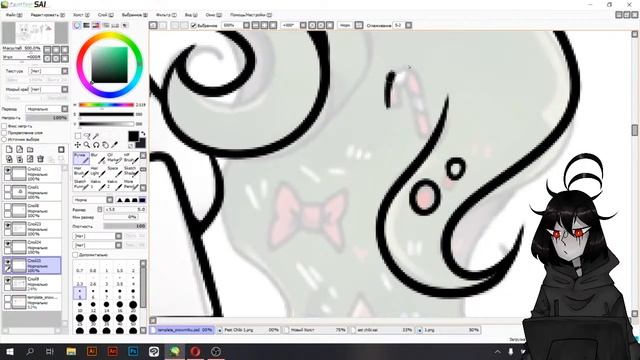Toggle the Фикс. непр-ть checkbox

click(x=4, y=126)
